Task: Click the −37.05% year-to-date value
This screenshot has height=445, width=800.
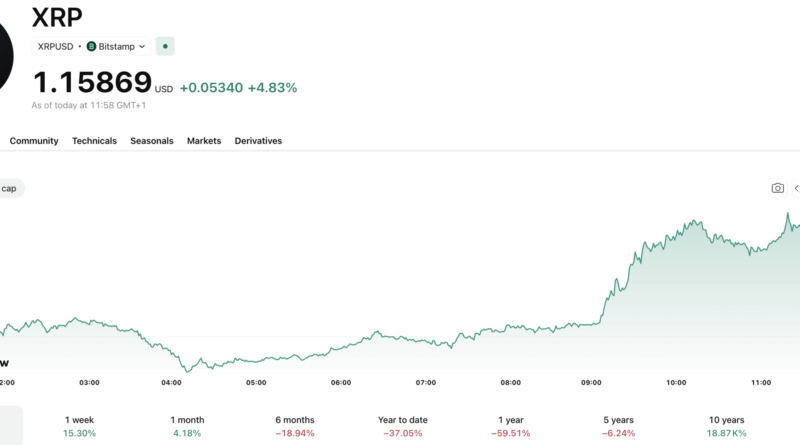Action: coord(403,433)
